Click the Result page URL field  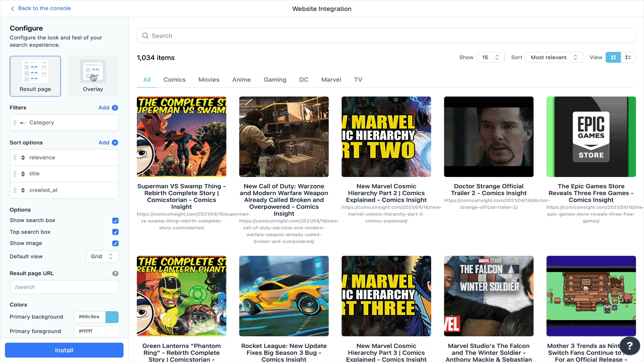[x=64, y=287]
